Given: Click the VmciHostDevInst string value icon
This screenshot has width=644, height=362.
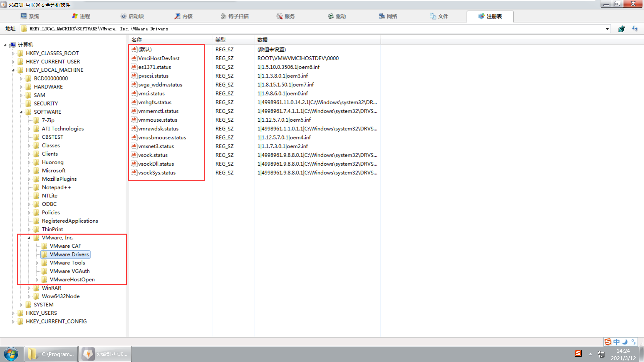Looking at the screenshot, I should (134, 58).
